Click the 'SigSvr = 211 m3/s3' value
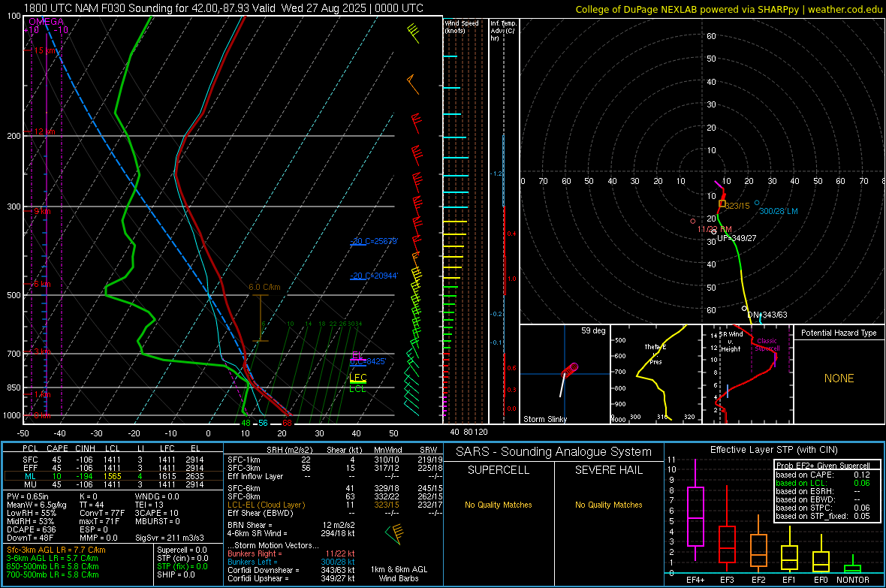The width and height of the screenshot is (886, 588). click(x=170, y=538)
